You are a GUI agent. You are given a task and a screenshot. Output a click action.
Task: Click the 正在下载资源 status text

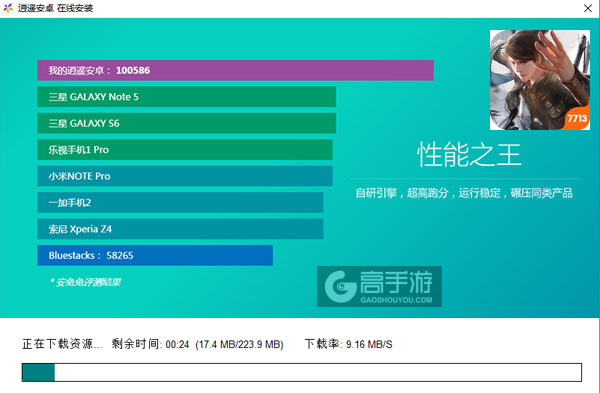(62, 344)
